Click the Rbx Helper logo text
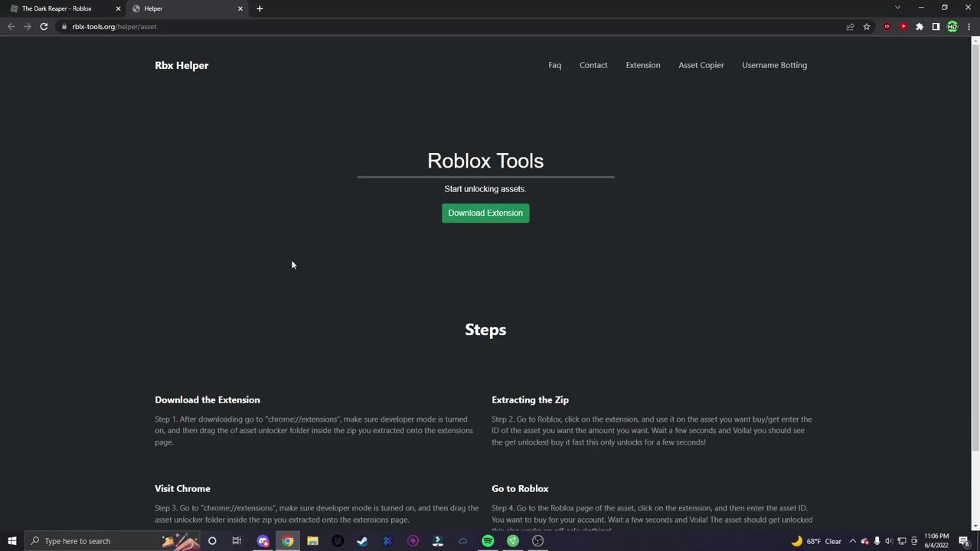Viewport: 980px width, 551px height. pyautogui.click(x=181, y=65)
